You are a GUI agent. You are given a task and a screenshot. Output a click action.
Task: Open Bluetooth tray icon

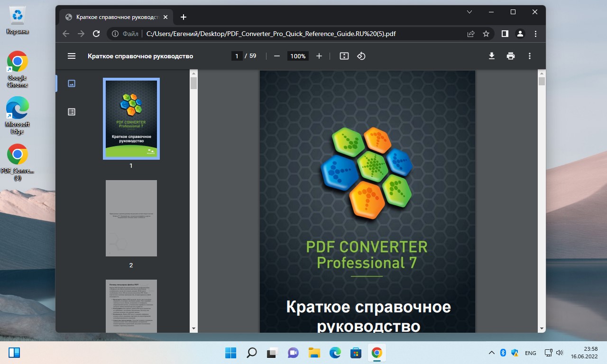tap(503, 353)
